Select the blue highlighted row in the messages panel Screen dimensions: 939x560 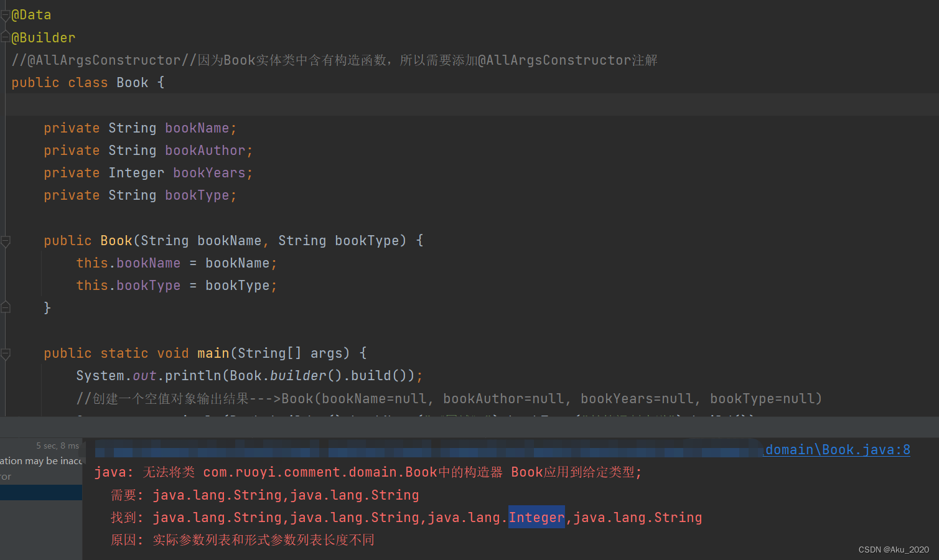(x=40, y=492)
